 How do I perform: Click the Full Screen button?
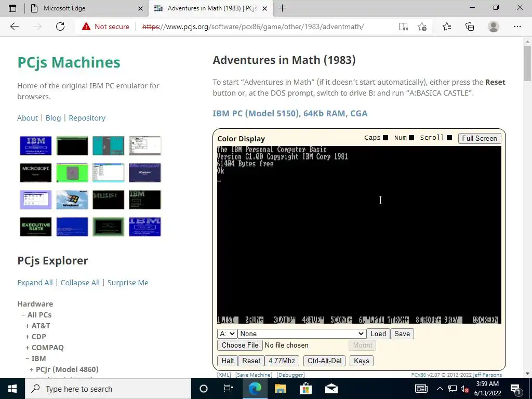tap(480, 138)
